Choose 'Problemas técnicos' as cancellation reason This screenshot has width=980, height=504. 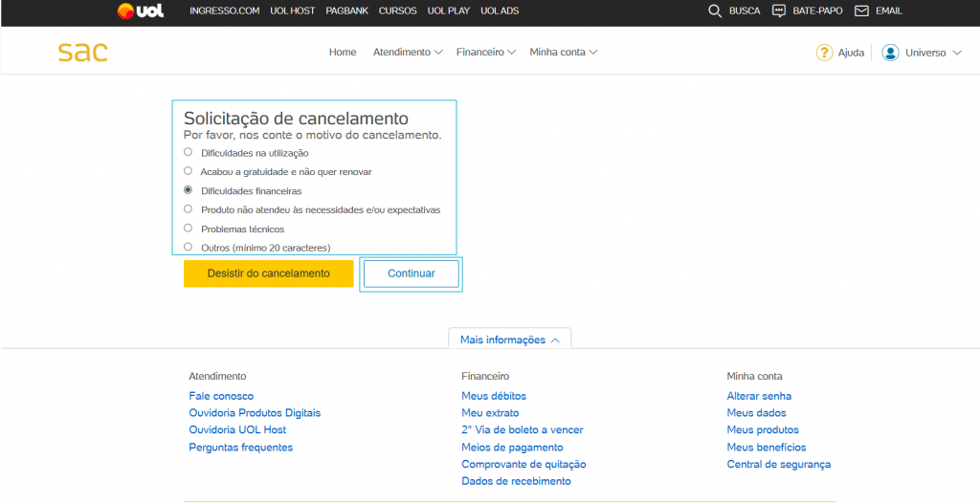click(x=188, y=229)
